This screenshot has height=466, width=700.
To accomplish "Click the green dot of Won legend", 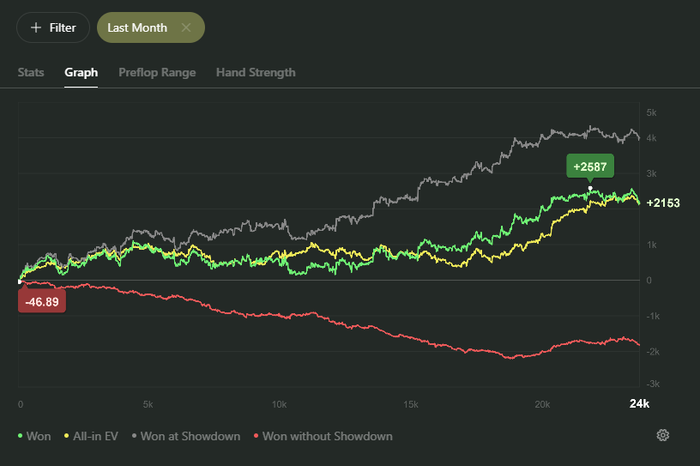I will (x=20, y=436).
